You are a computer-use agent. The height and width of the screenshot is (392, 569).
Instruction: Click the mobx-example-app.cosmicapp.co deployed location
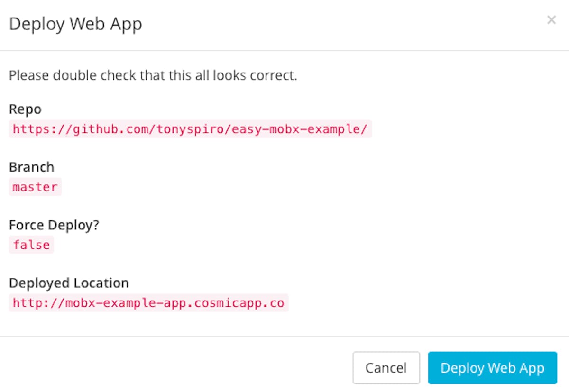[x=148, y=302]
